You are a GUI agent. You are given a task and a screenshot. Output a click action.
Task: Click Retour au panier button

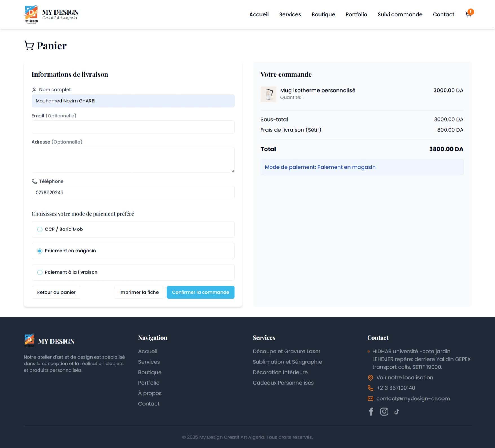coord(56,292)
